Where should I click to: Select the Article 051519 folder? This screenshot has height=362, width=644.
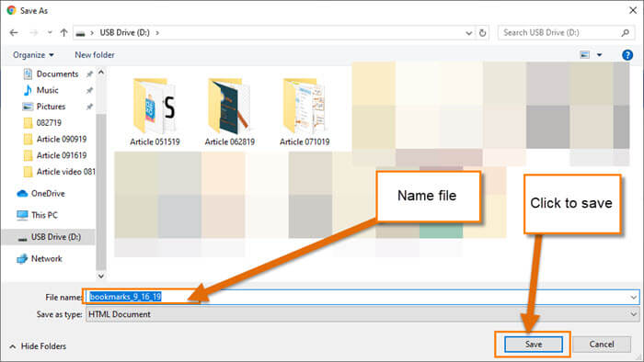pos(155,111)
